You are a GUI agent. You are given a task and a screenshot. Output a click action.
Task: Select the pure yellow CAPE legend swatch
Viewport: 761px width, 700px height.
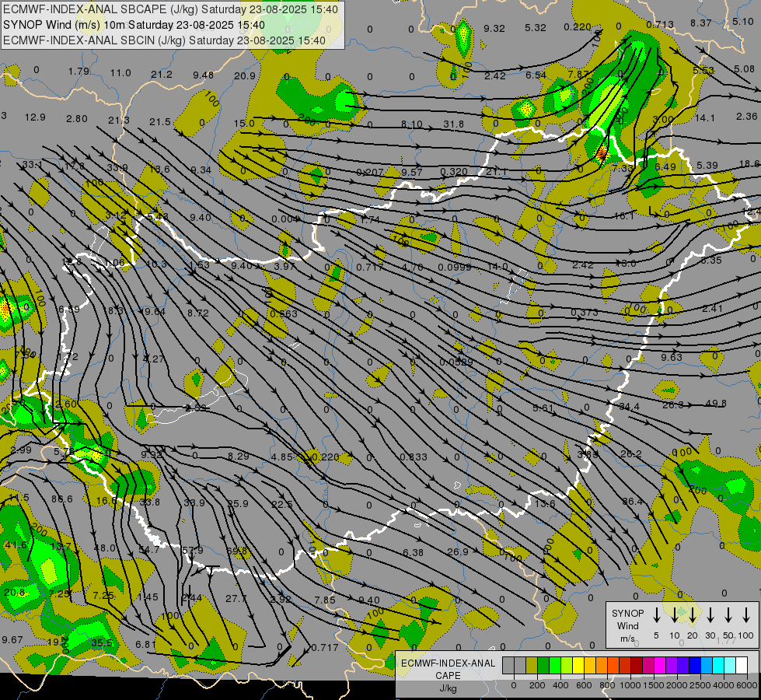[578, 666]
